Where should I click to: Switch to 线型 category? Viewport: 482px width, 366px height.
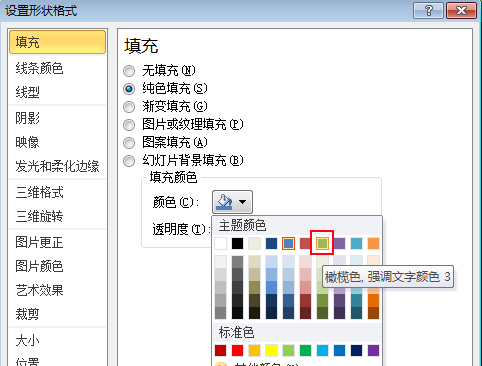click(x=58, y=92)
